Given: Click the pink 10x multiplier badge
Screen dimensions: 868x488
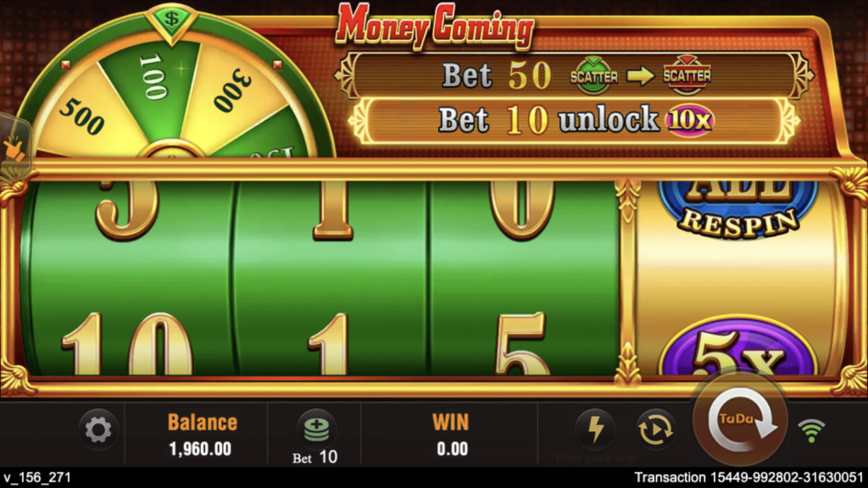Looking at the screenshot, I should [690, 120].
